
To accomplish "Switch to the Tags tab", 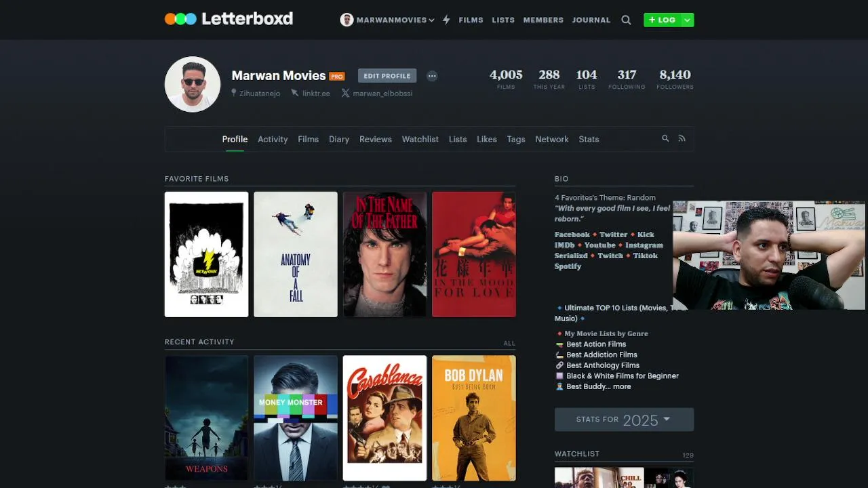I will coord(516,139).
